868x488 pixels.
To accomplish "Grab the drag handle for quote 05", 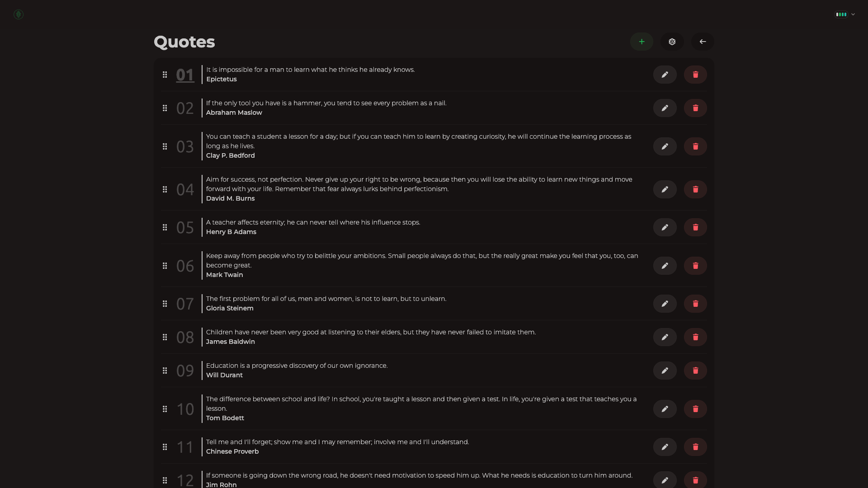I will [x=165, y=227].
